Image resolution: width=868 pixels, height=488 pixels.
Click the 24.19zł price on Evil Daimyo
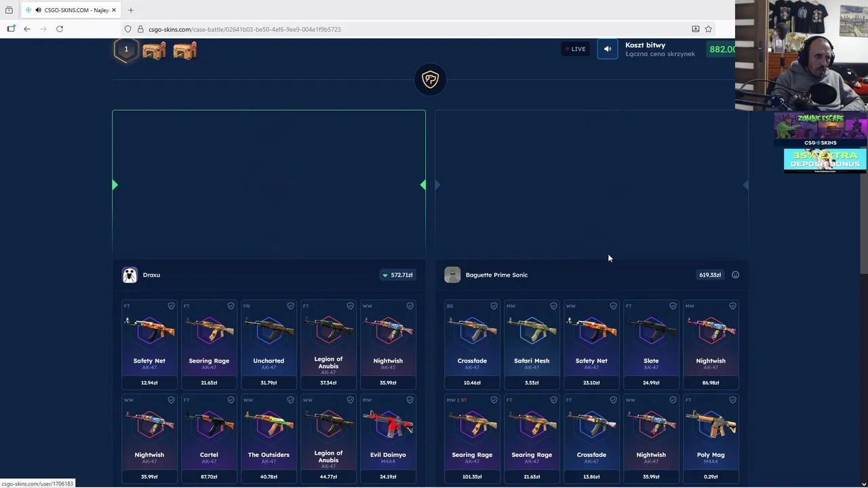[x=388, y=477]
